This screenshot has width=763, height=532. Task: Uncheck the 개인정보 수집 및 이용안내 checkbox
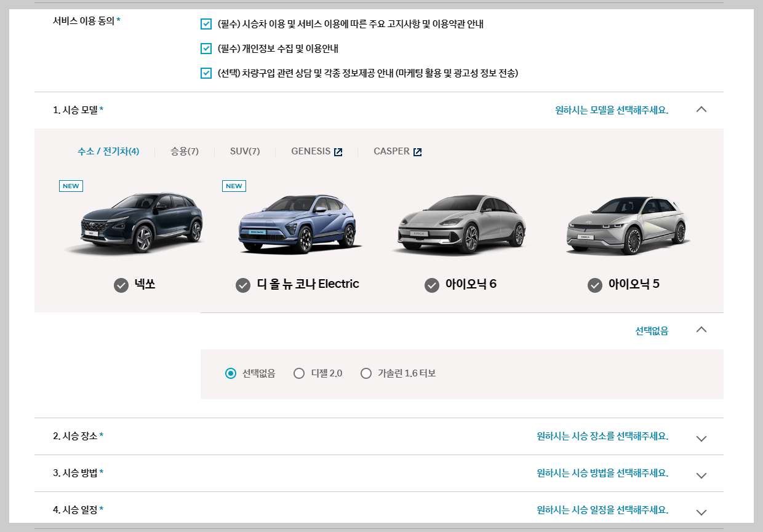click(x=206, y=48)
